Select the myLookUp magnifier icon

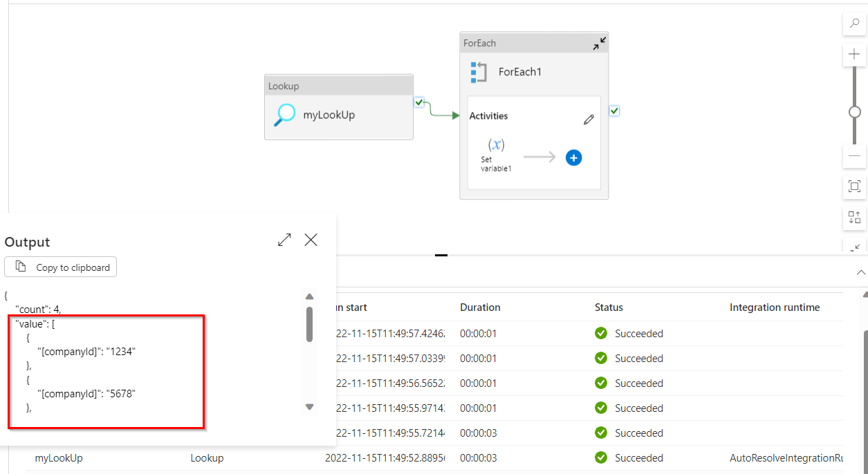[284, 115]
